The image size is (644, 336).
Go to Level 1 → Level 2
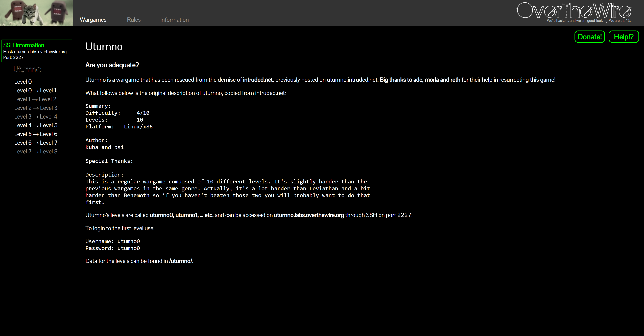35,99
